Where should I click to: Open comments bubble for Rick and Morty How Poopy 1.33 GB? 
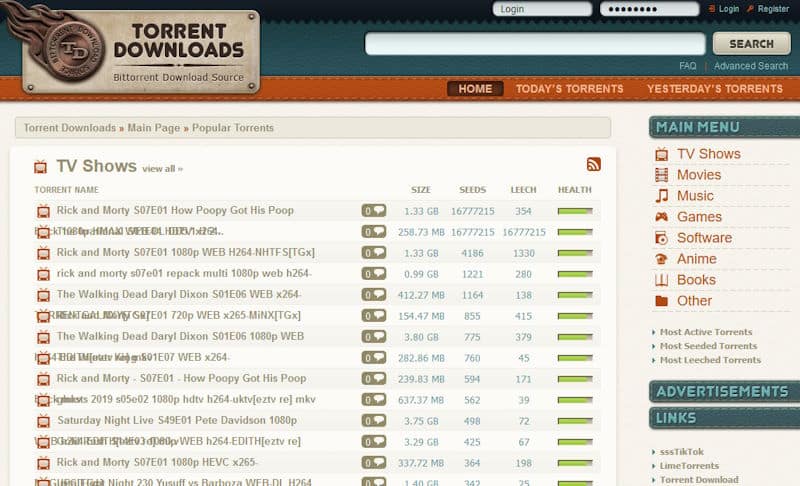click(374, 211)
